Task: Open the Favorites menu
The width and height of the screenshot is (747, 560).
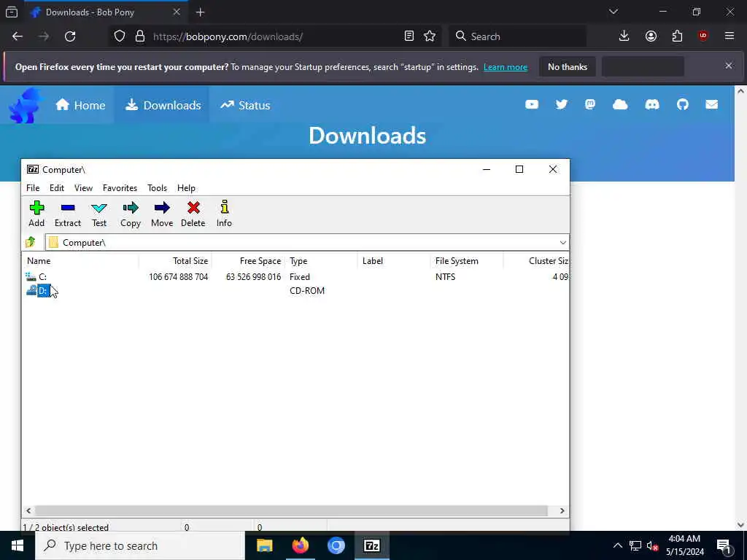Action: [120, 188]
